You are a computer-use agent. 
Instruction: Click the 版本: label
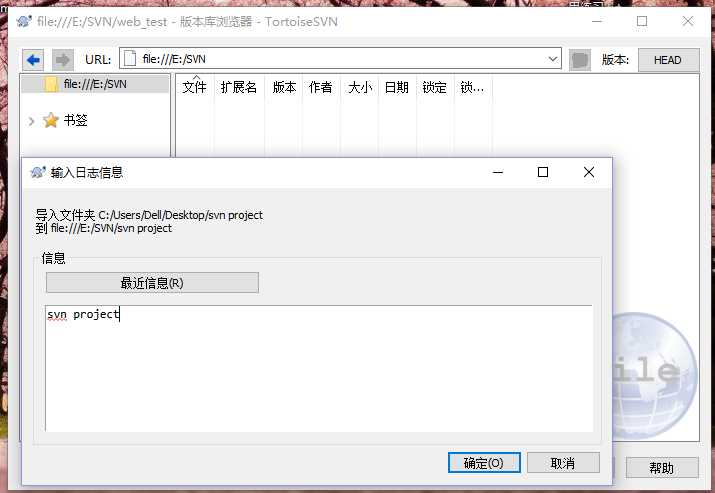tap(615, 60)
